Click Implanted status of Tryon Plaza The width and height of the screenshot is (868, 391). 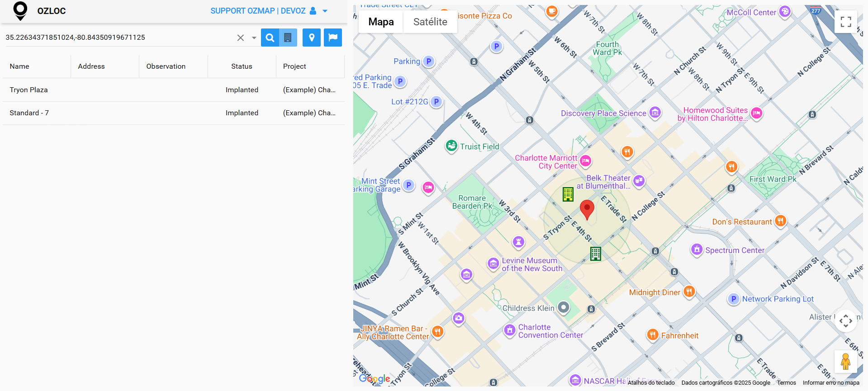242,90
